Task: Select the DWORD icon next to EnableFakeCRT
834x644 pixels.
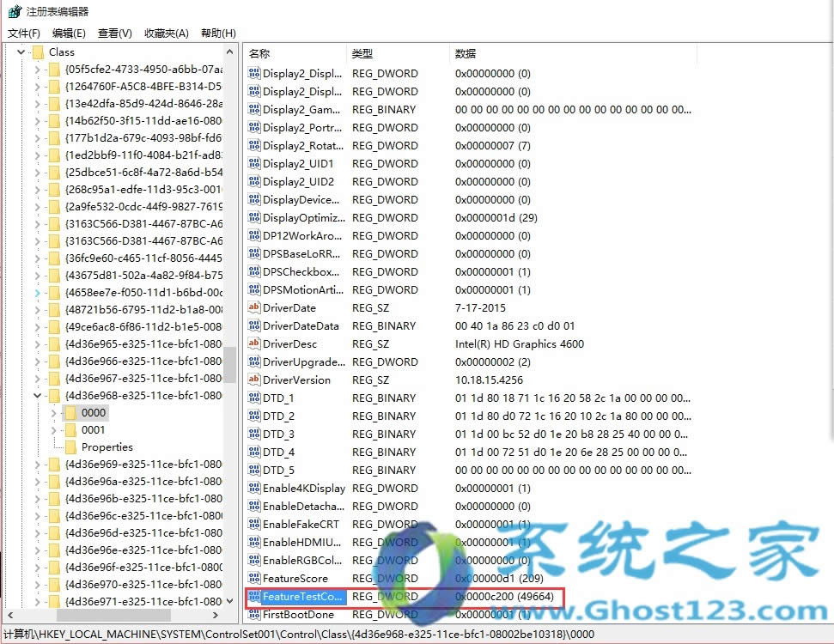Action: pos(253,524)
